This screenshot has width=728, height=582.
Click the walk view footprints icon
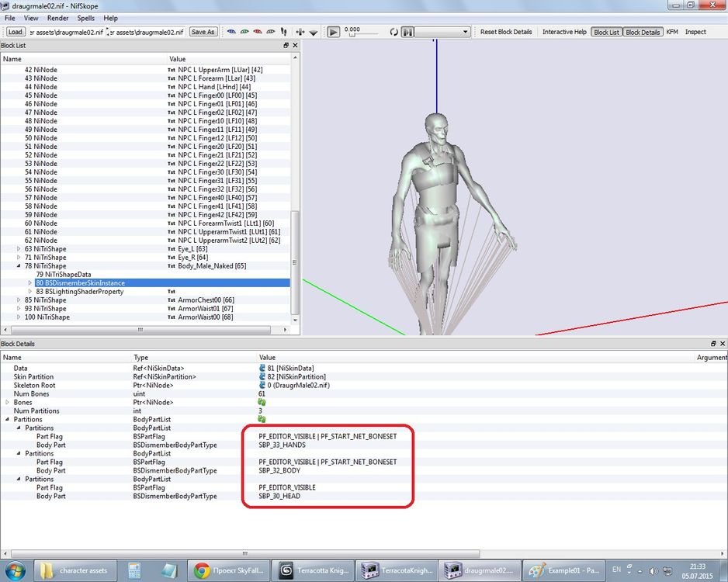[284, 32]
